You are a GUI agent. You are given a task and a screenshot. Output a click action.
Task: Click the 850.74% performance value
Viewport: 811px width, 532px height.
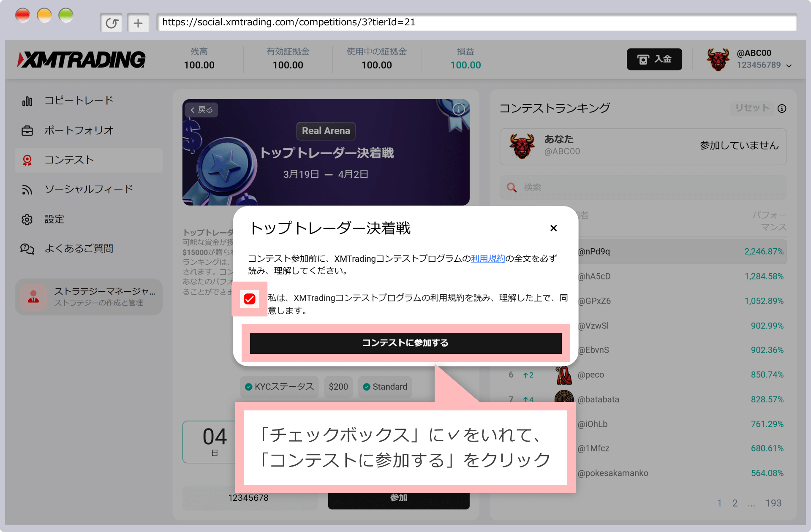[767, 375]
